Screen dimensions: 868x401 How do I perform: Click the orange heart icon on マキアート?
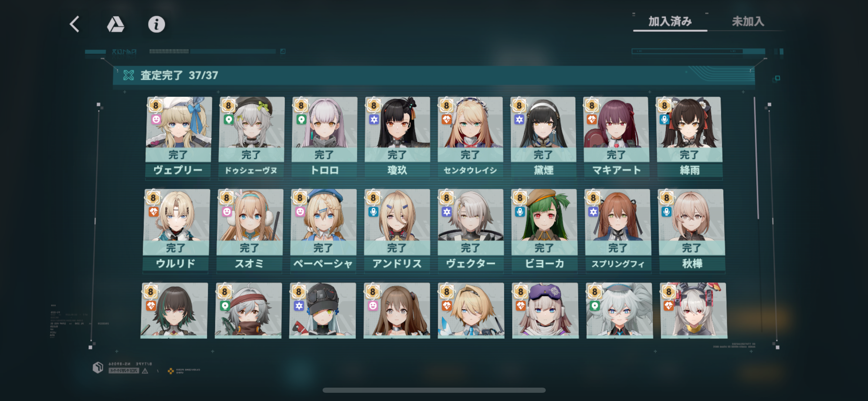(592, 119)
